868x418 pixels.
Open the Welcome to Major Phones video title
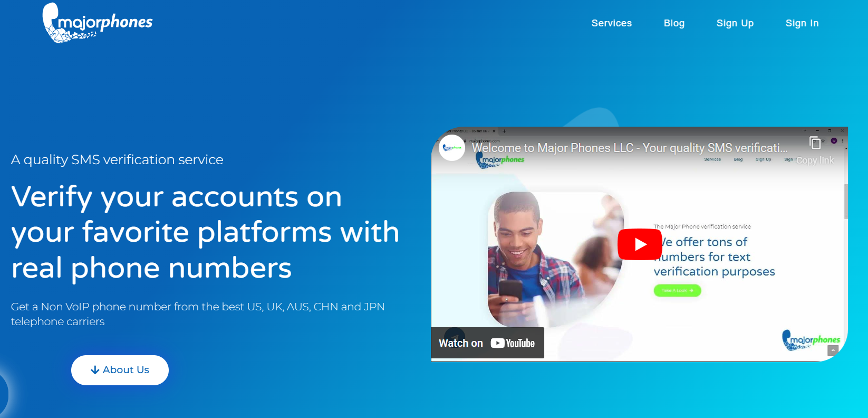[629, 148]
